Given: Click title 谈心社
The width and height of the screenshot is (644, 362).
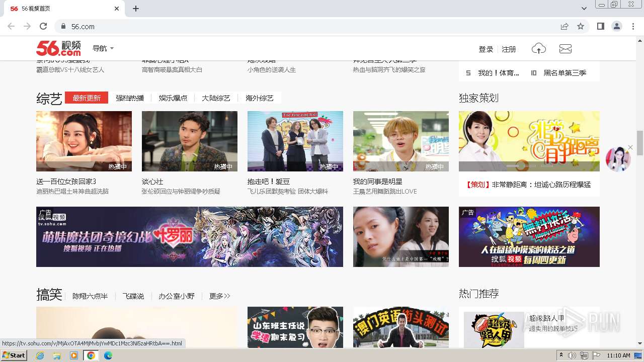Looking at the screenshot, I should click(152, 182).
